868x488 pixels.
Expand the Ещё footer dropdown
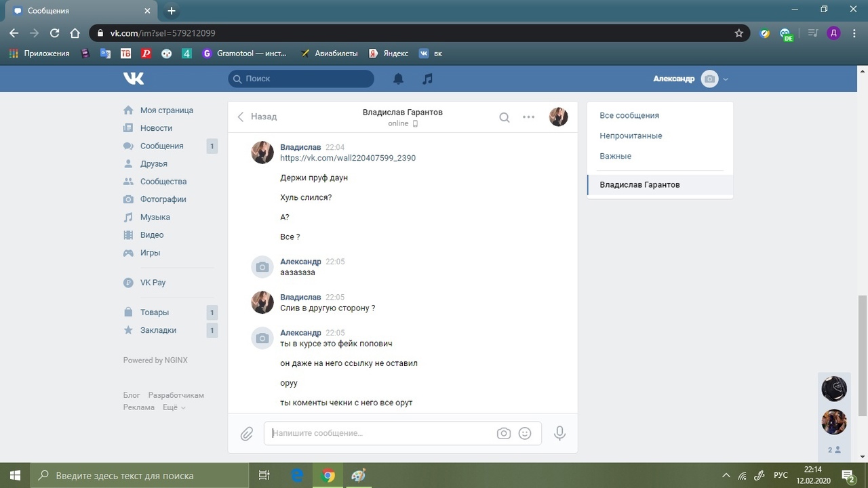(174, 407)
